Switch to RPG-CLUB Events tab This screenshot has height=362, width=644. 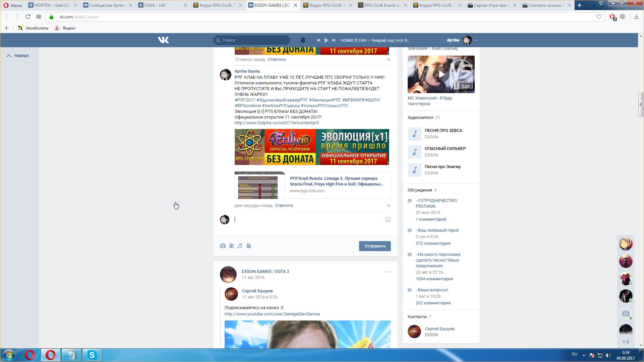pyautogui.click(x=382, y=5)
